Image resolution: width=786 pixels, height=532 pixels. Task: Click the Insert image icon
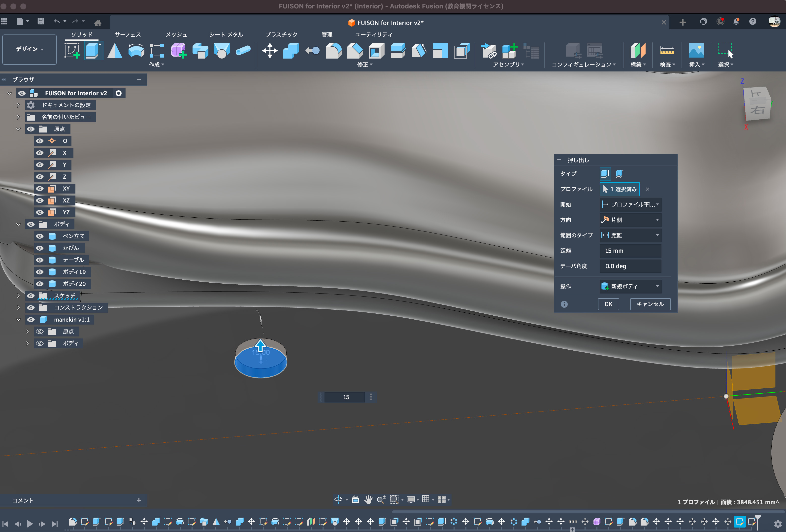pyautogui.click(x=696, y=51)
